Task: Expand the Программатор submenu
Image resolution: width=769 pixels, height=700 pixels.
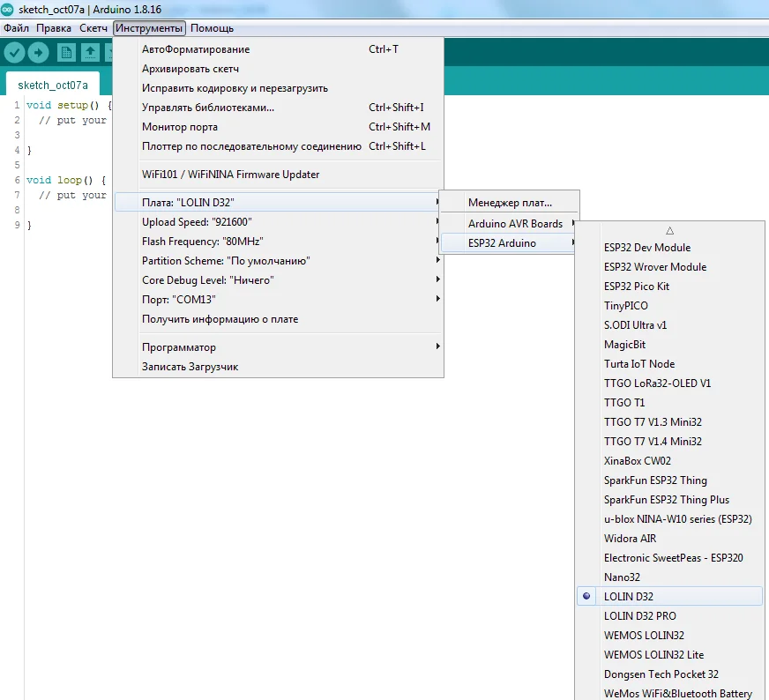Action: (278, 347)
